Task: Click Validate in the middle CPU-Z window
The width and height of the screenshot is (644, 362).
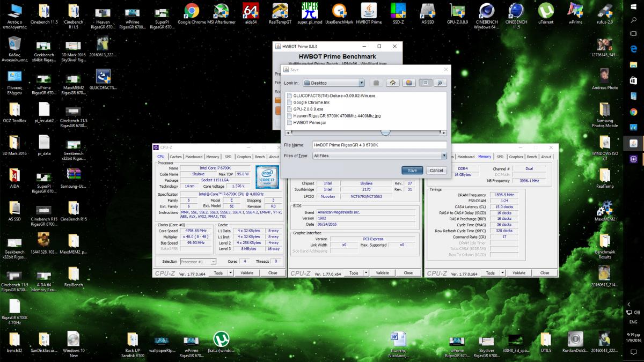Action: 383,272
